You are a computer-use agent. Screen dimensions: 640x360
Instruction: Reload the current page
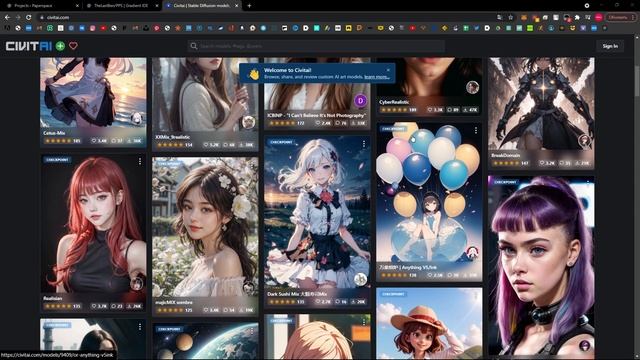(x=28, y=18)
